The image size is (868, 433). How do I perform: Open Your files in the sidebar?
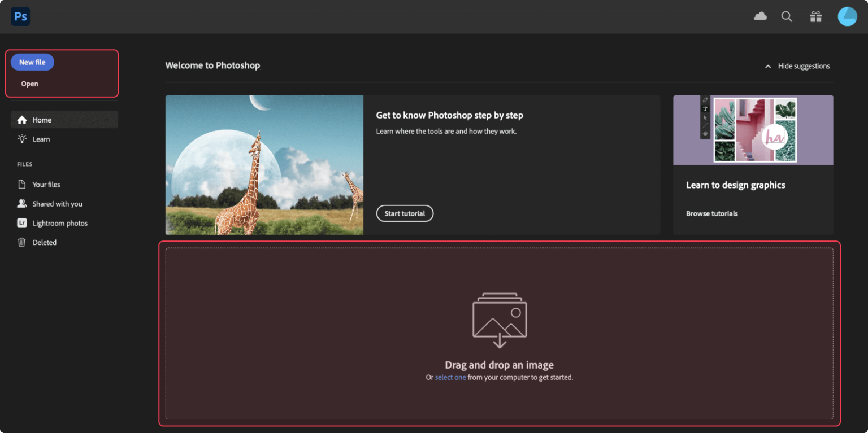pos(46,185)
